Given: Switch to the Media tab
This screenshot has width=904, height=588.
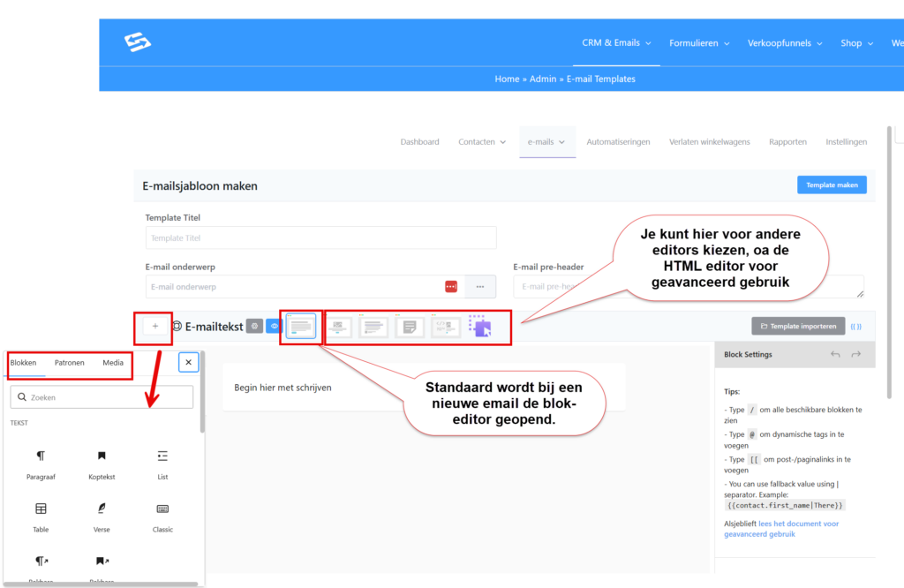Looking at the screenshot, I should tap(113, 362).
